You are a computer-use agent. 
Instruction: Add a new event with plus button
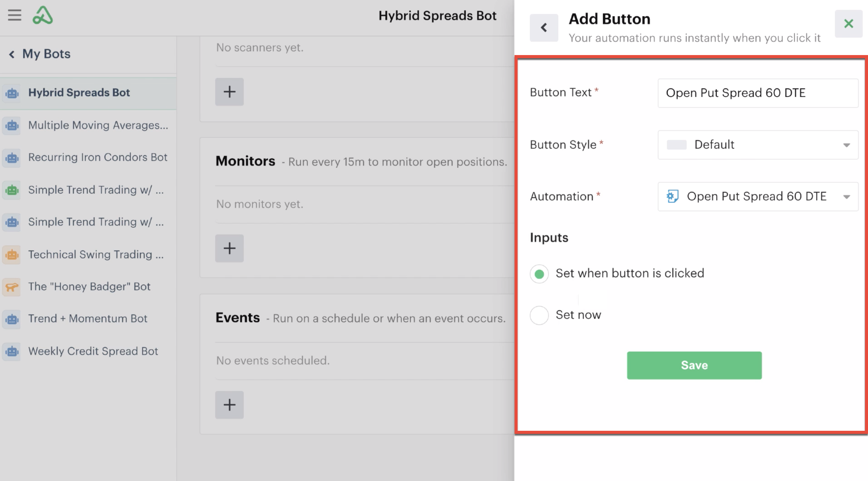click(x=229, y=404)
